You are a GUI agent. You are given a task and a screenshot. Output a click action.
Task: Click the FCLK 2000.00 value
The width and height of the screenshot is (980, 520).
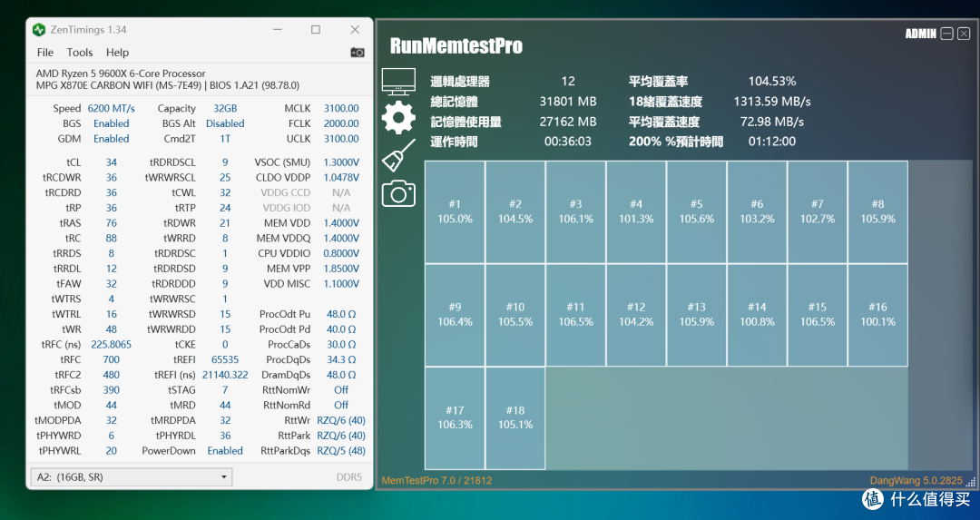341,123
